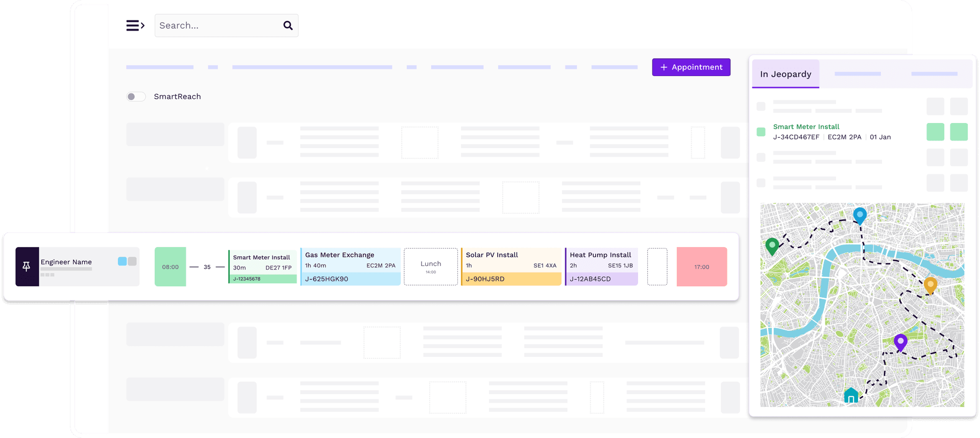Check the Smart Meter Install jeopardy checkbox
Viewport: 980px width, 438px height.
pos(761,132)
